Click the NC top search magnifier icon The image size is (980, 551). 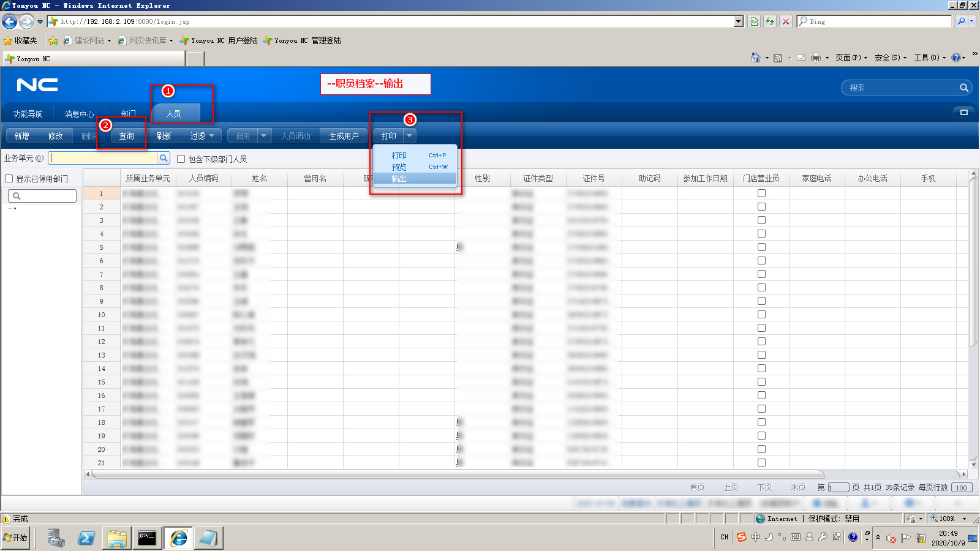[963, 88]
